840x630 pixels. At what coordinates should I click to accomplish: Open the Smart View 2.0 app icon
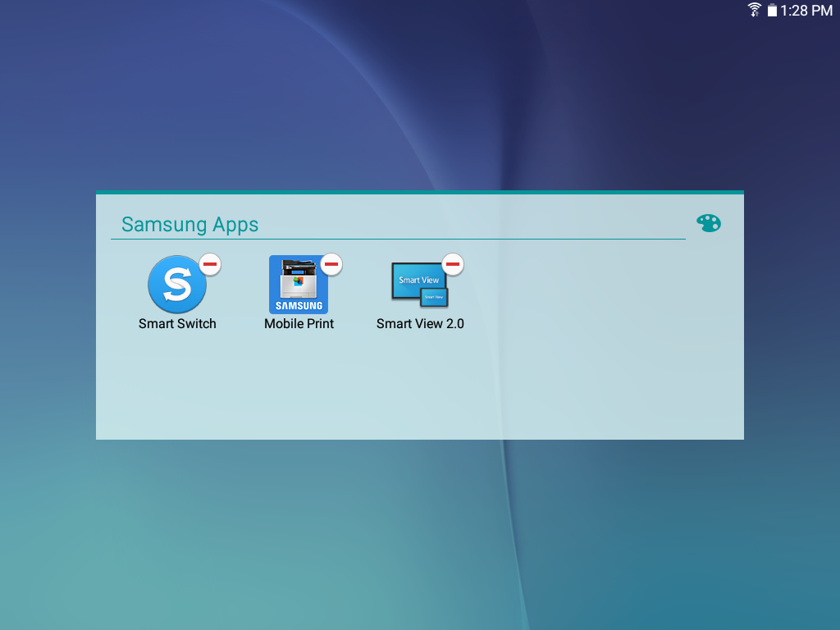click(420, 285)
